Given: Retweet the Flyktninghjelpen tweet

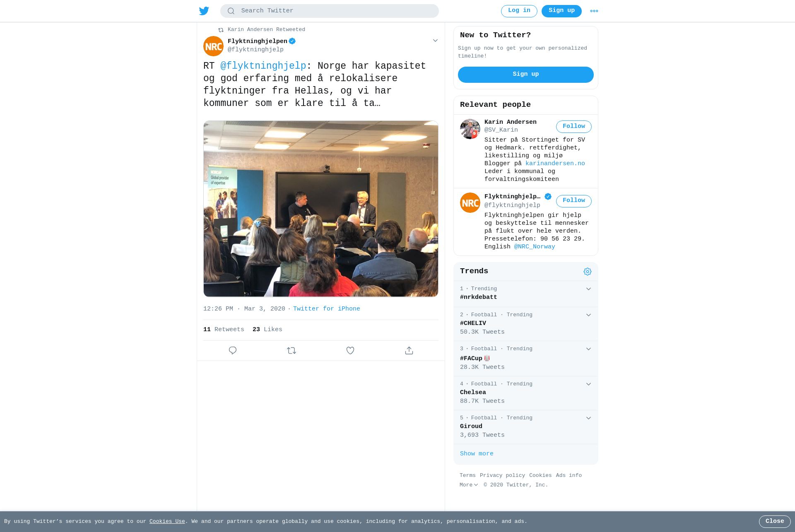Looking at the screenshot, I should click(291, 351).
